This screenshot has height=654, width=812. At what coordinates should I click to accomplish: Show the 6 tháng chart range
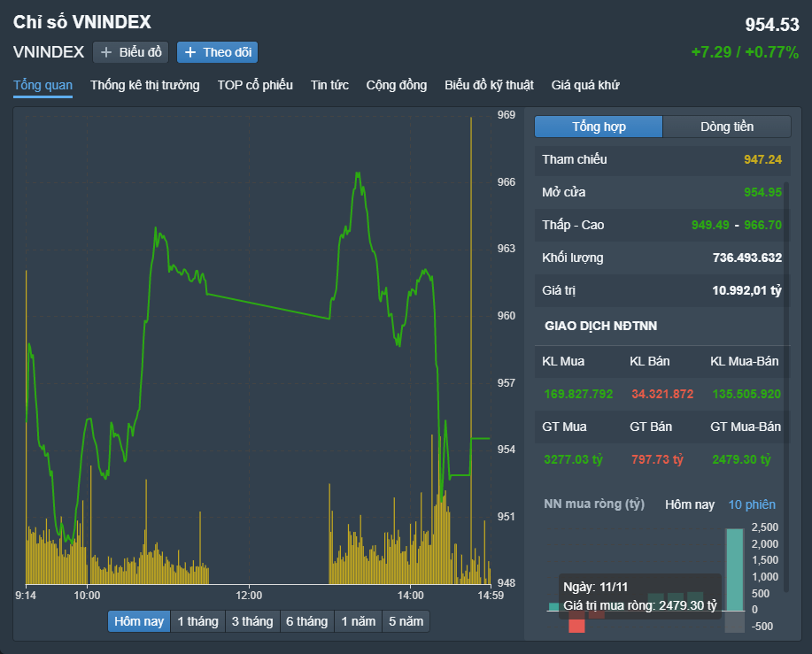click(307, 621)
